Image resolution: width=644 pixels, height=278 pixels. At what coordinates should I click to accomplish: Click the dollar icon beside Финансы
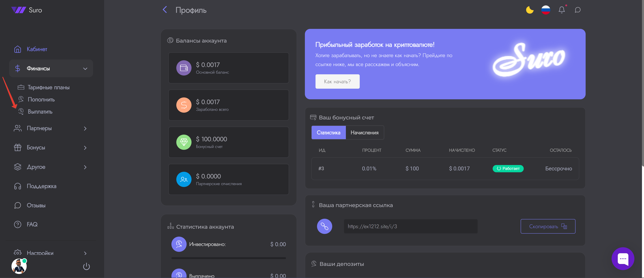(18, 68)
